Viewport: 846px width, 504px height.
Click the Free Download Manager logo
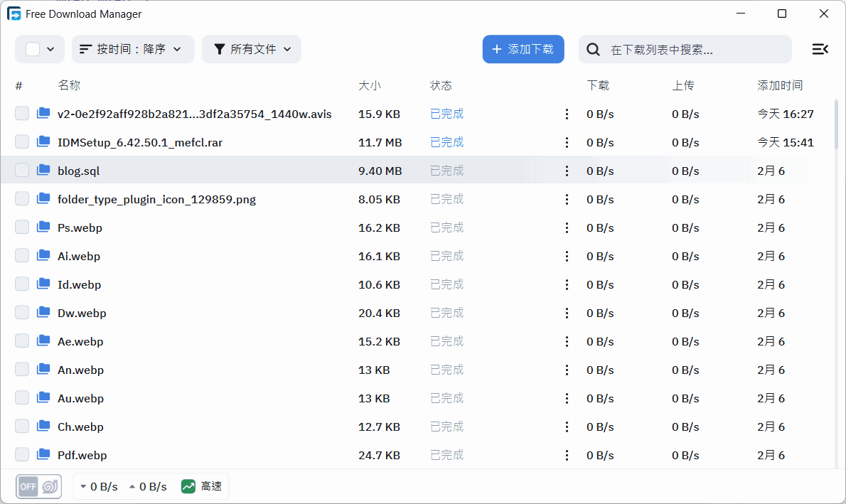click(x=14, y=14)
